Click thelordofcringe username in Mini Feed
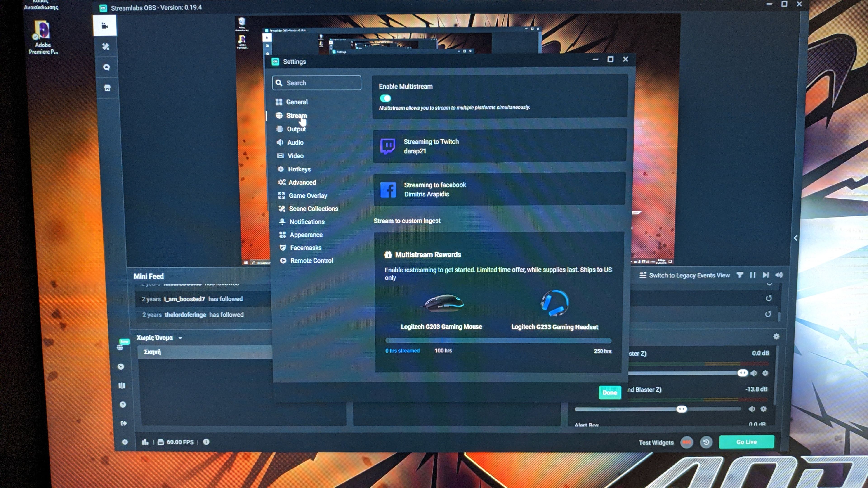Screen dimensions: 868x488 [x=185, y=314]
